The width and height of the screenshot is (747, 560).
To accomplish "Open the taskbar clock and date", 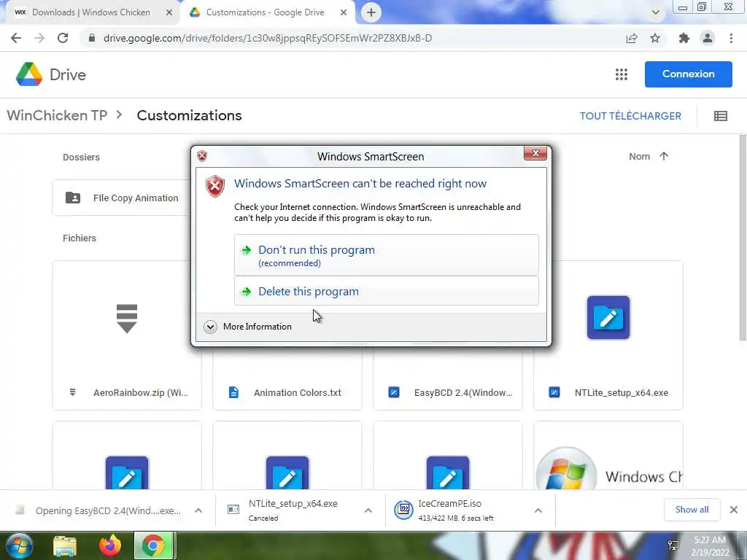I will click(709, 546).
